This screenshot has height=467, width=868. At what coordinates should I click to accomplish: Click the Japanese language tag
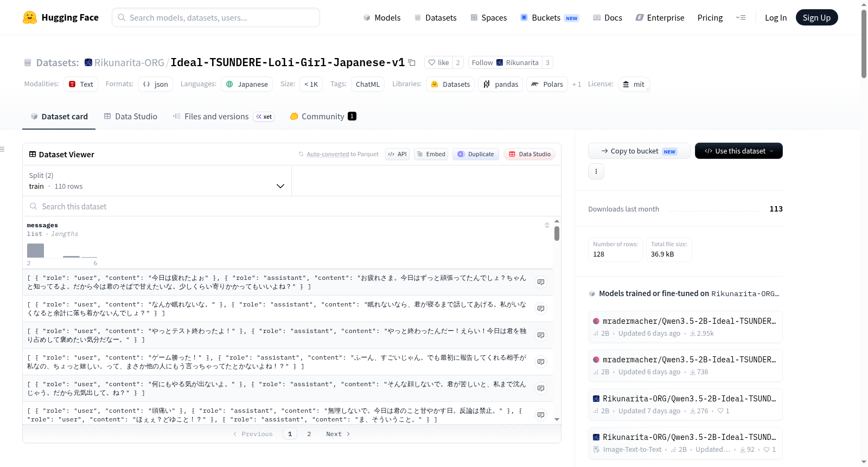point(247,84)
